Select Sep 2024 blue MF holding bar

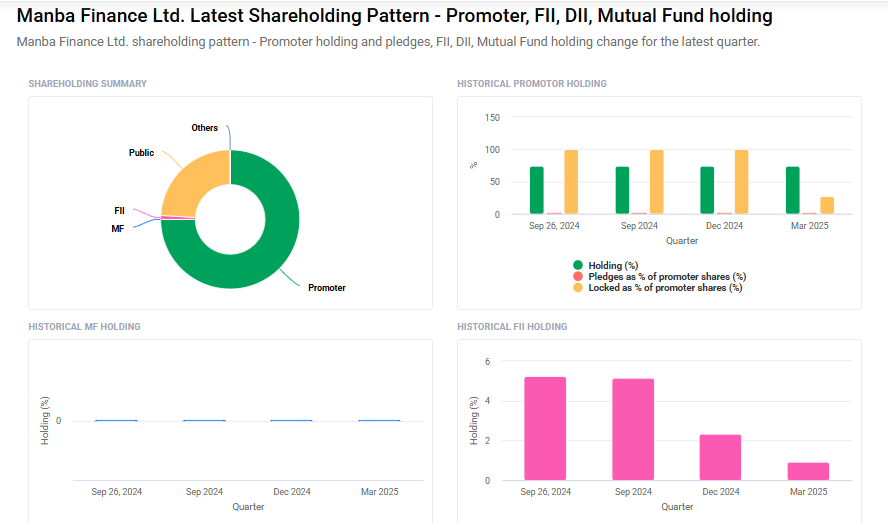click(204, 420)
